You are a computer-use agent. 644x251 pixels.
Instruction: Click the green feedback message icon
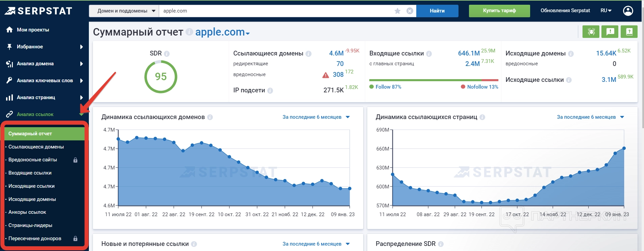(610, 32)
